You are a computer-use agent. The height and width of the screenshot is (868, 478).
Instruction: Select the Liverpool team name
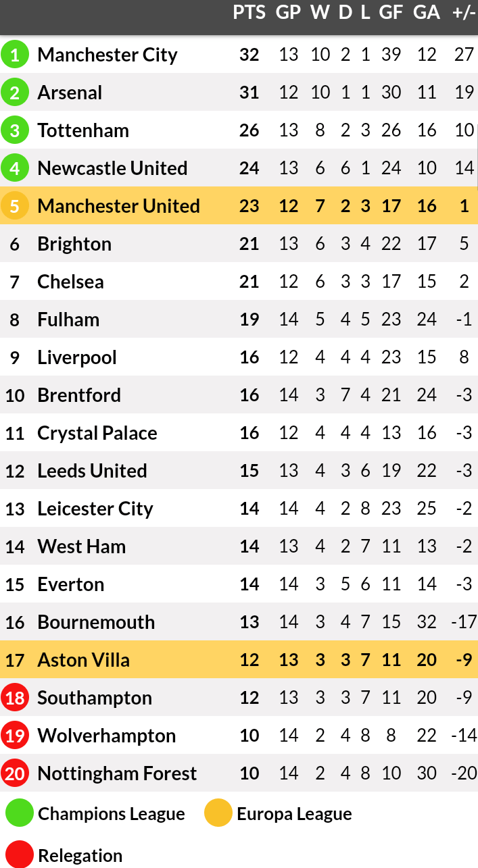(x=77, y=357)
